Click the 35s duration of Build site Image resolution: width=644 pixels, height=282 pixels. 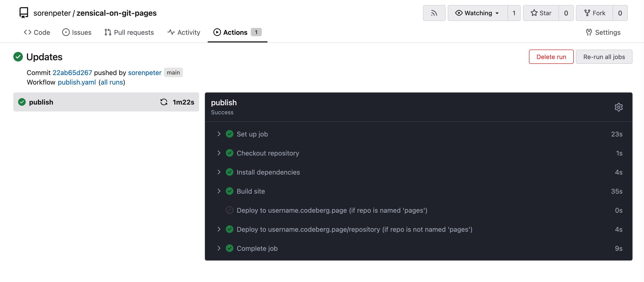point(617,191)
